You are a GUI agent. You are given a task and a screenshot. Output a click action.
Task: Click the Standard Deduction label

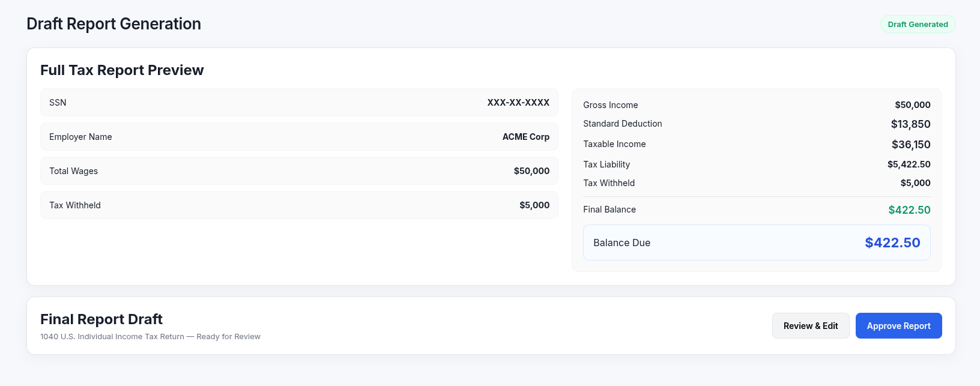point(623,124)
